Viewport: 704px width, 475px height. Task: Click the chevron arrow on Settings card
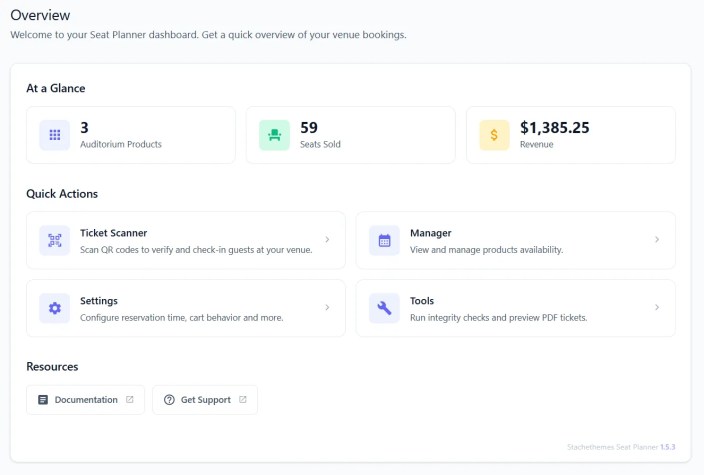point(327,308)
